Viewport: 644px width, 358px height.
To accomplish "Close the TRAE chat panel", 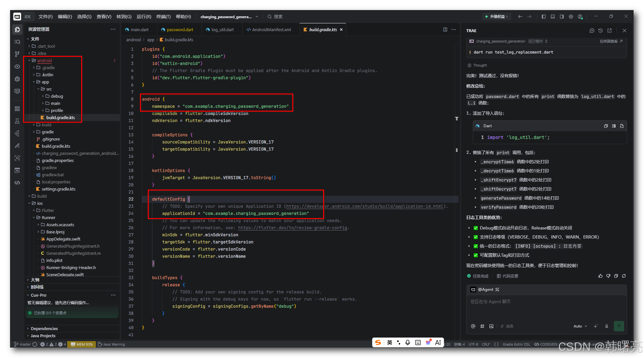I will 624,31.
